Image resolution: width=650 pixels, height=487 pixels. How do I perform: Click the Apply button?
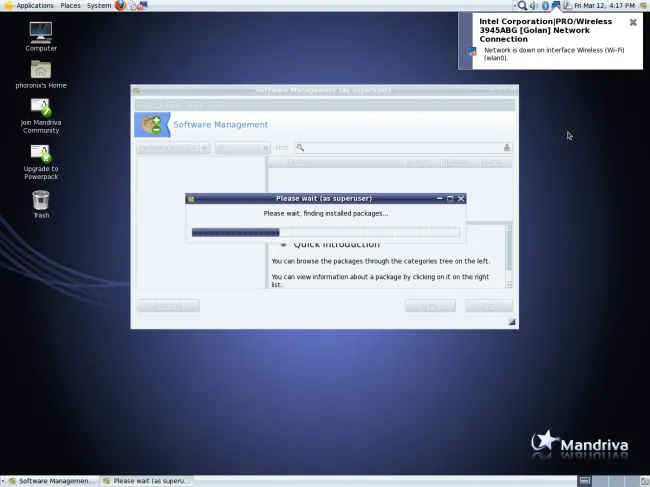click(x=430, y=305)
